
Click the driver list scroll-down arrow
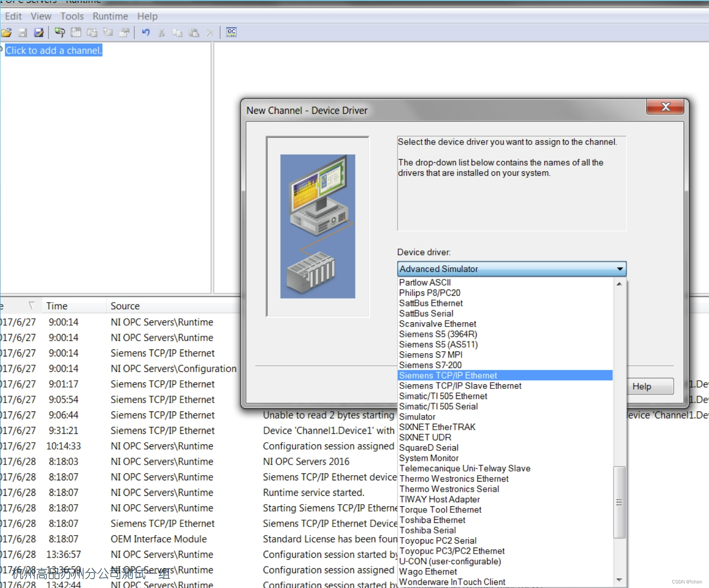tap(619, 580)
